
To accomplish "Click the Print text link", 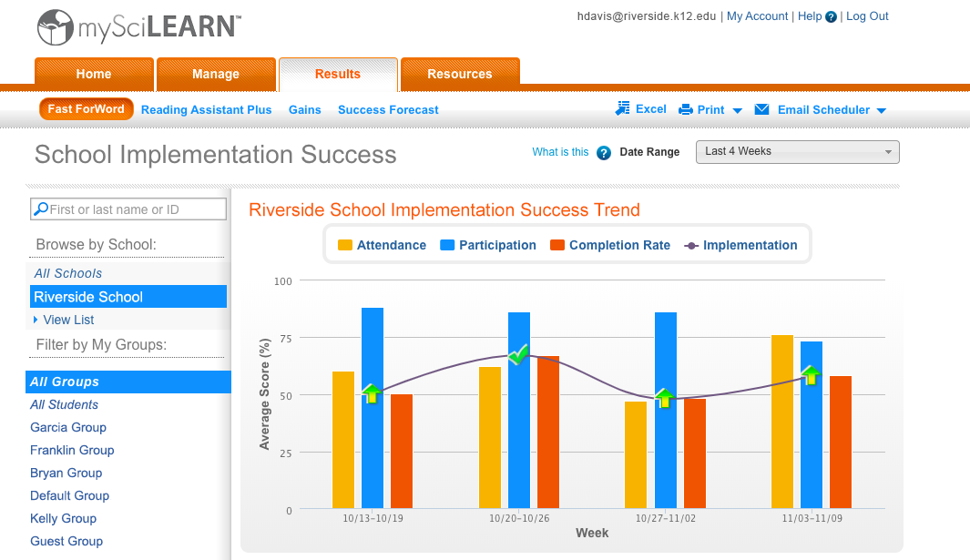I will pyautogui.click(x=710, y=109).
